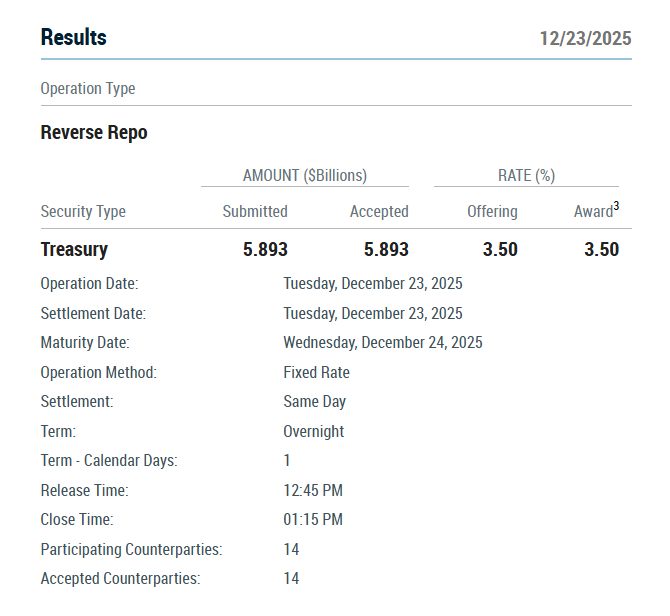
Task: Click the Security Type column header
Action: pos(83,211)
